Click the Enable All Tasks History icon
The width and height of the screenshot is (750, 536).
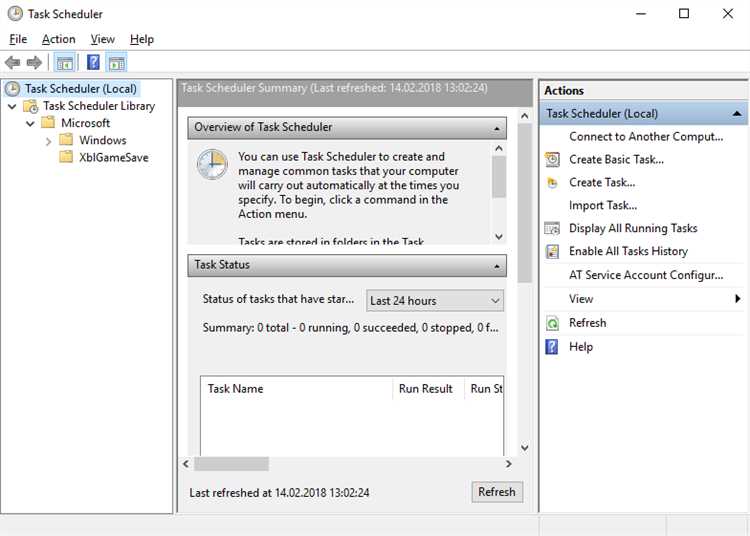552,252
